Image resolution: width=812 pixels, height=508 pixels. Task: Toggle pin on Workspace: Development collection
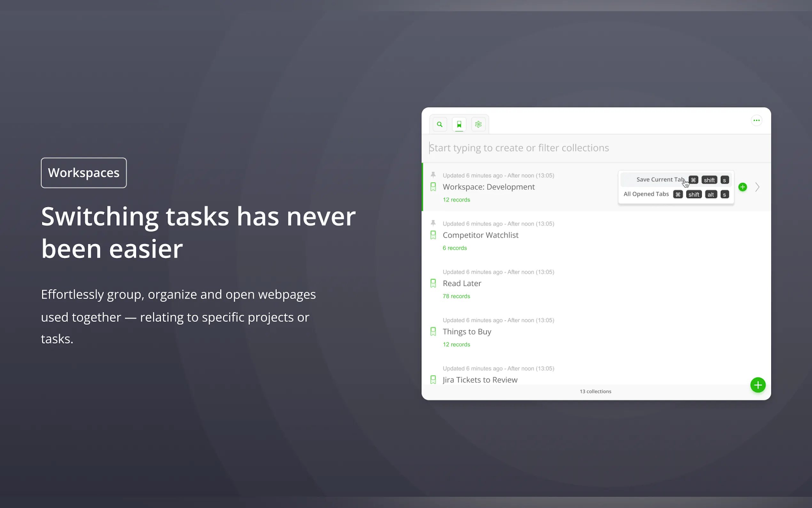click(x=433, y=175)
